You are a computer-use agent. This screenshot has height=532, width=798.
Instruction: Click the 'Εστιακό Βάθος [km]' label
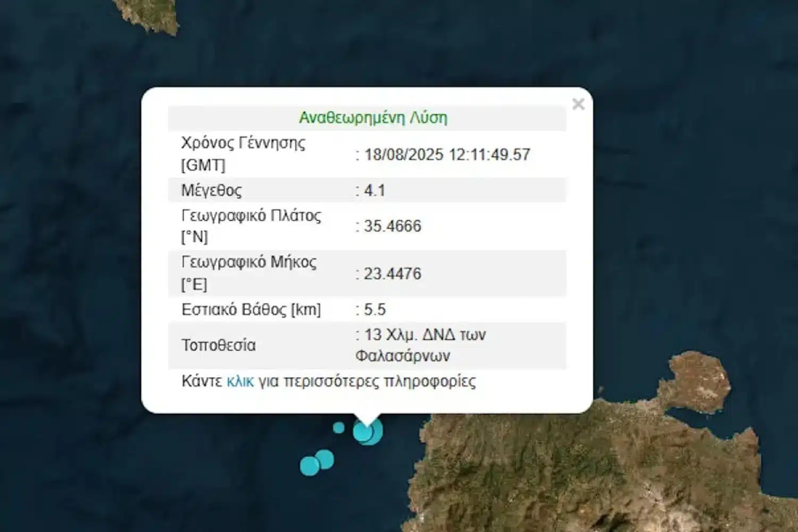(x=251, y=310)
